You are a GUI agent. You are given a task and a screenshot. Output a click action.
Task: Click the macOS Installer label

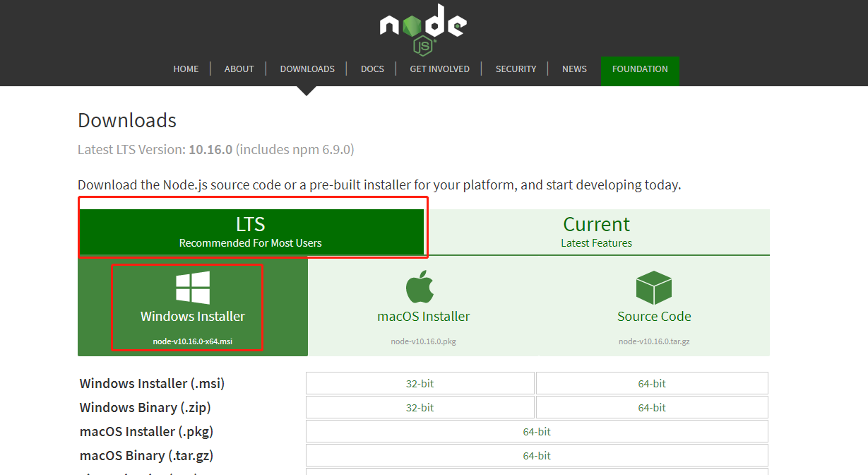coord(424,316)
